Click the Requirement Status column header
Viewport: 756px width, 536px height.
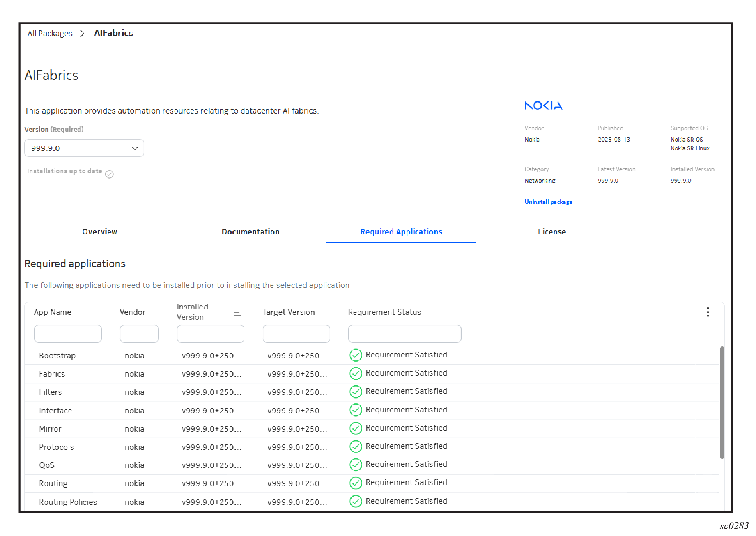click(384, 312)
